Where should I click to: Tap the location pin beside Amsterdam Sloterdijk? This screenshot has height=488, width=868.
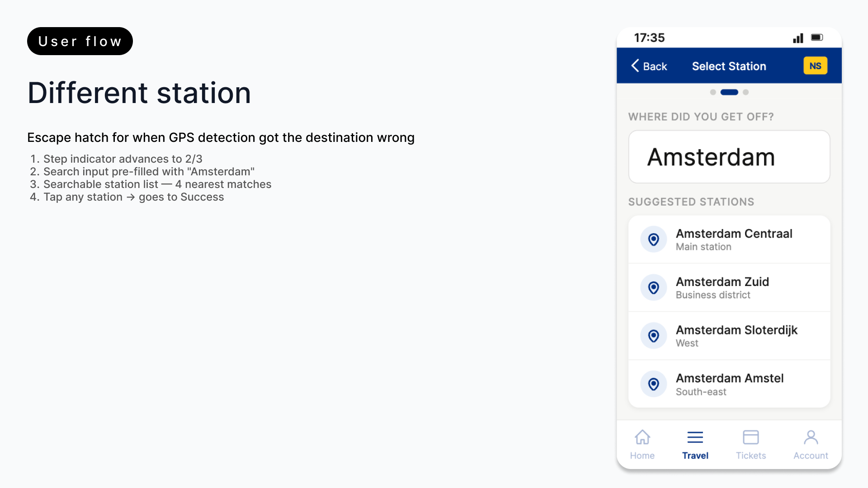pyautogui.click(x=653, y=336)
